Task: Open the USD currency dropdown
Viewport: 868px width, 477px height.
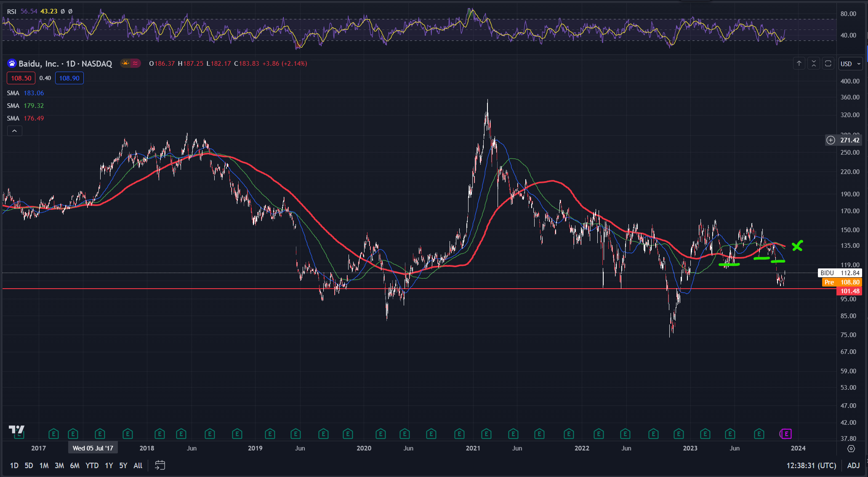Action: pos(850,64)
